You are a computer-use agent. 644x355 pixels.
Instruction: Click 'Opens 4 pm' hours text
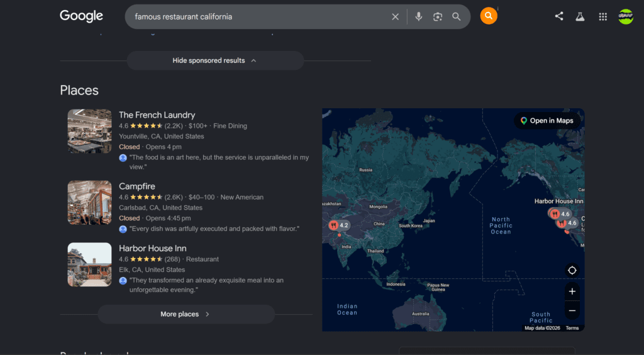pos(164,147)
